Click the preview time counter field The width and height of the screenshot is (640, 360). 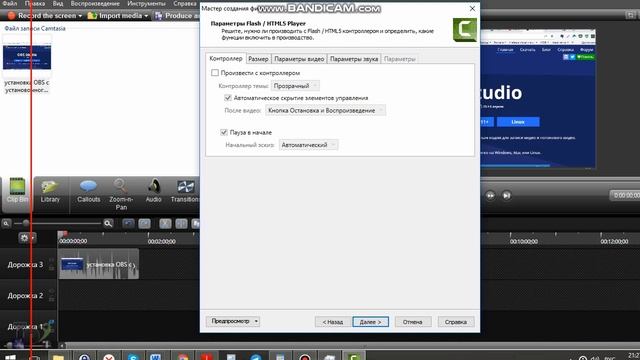pos(625,196)
